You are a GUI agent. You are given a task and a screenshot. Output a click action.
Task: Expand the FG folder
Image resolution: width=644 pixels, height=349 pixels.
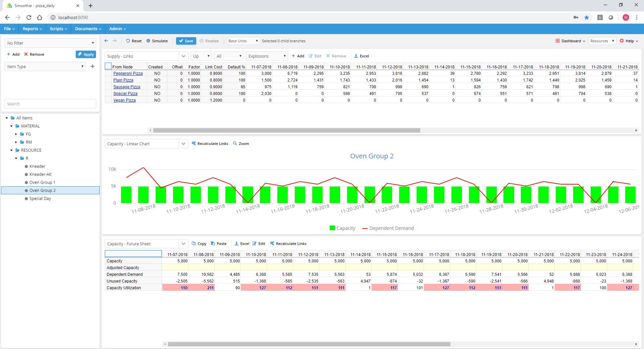pyautogui.click(x=16, y=134)
